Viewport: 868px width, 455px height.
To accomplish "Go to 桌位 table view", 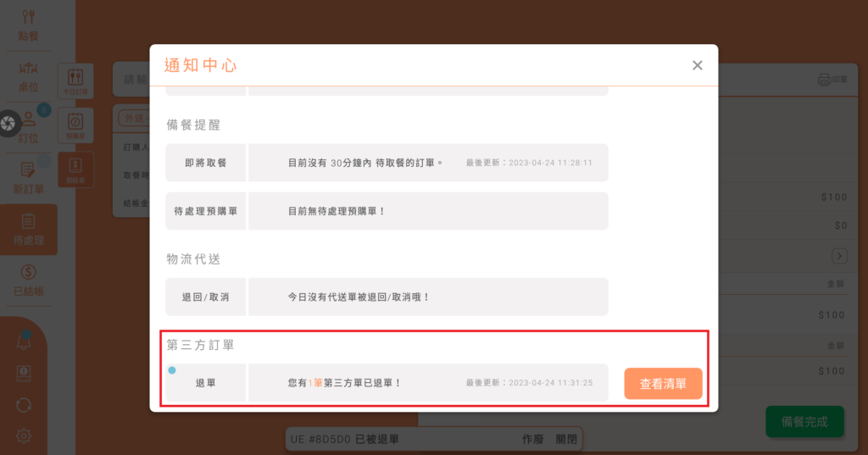I will tap(28, 75).
